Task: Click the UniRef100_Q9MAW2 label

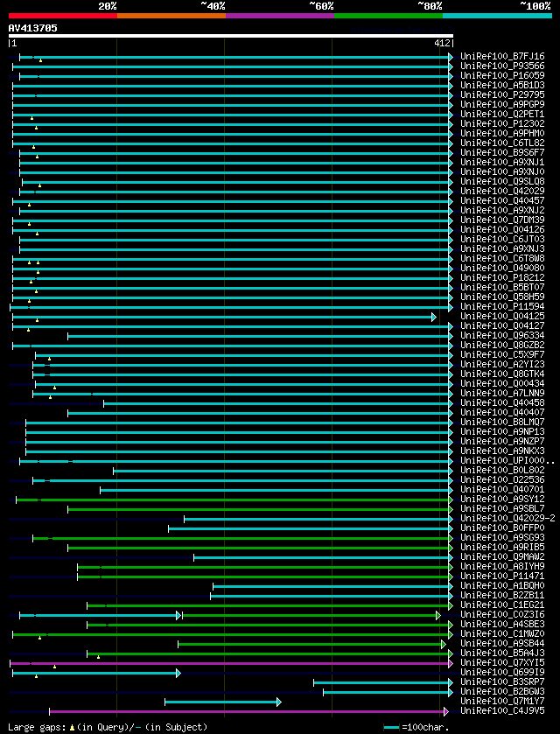Action: pos(502,557)
